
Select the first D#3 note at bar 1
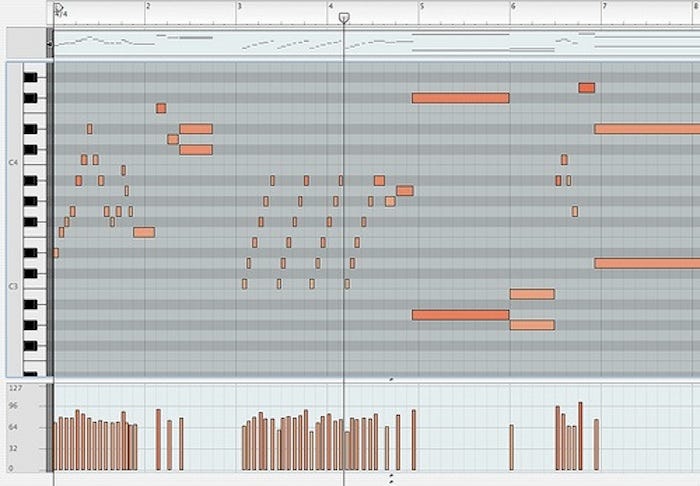click(x=56, y=253)
